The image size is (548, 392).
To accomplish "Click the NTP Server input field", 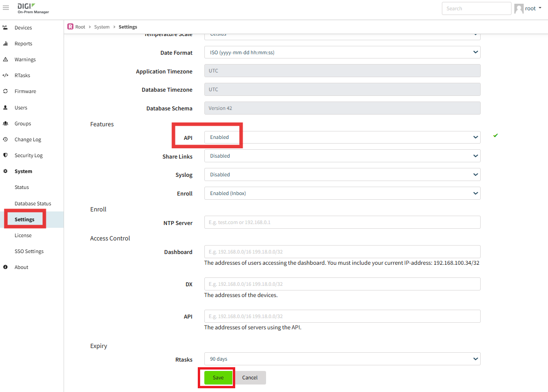I will pos(342,222).
